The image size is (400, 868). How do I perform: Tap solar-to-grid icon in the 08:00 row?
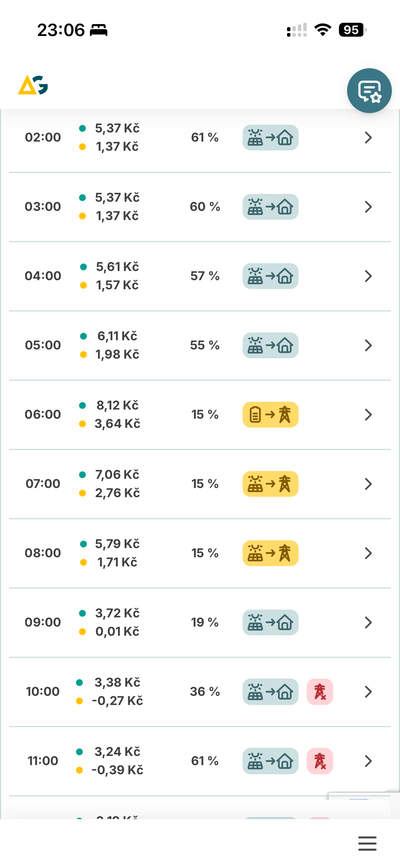pos(270,553)
